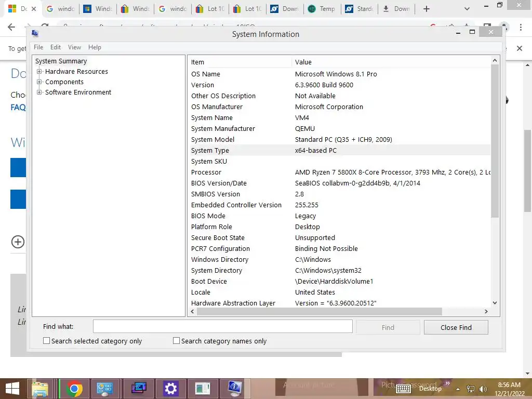Click the Value column header

coord(391,62)
